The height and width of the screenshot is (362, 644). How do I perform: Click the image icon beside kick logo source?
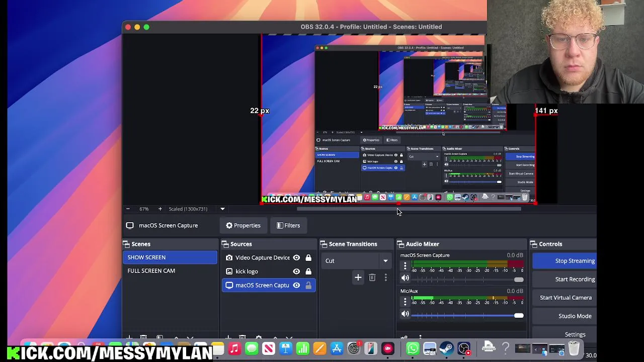click(x=229, y=271)
